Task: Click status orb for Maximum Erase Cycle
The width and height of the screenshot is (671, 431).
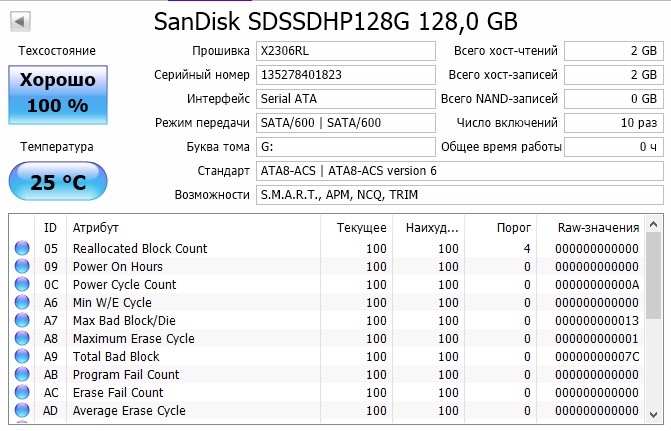Action: point(22,339)
